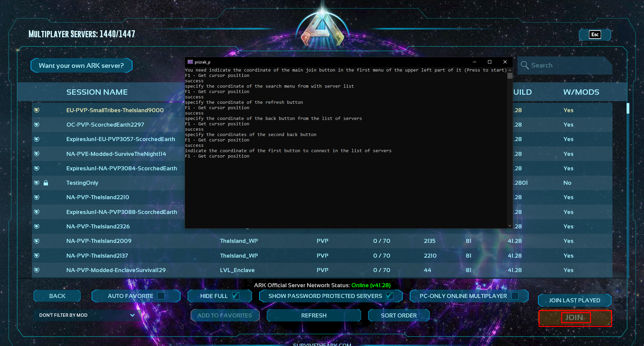Screen dimensions: 644x346
Task: Click the No mods value for TestingOnly
Action: [x=567, y=183]
